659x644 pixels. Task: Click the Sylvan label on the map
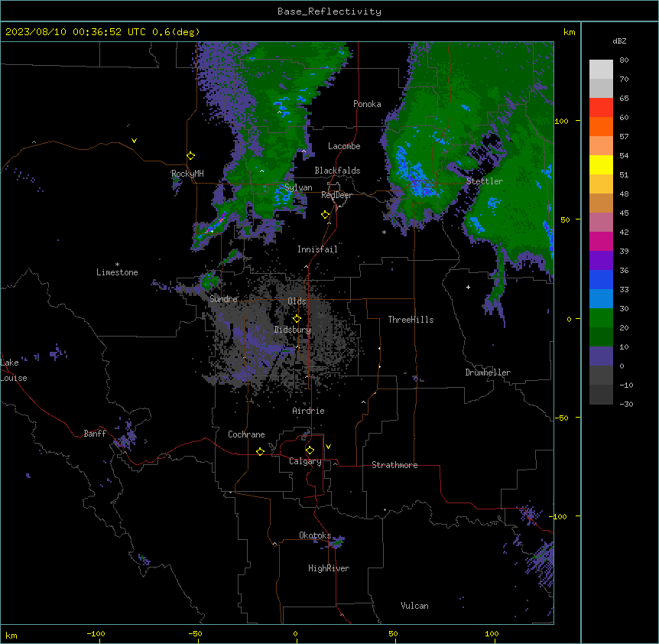298,187
